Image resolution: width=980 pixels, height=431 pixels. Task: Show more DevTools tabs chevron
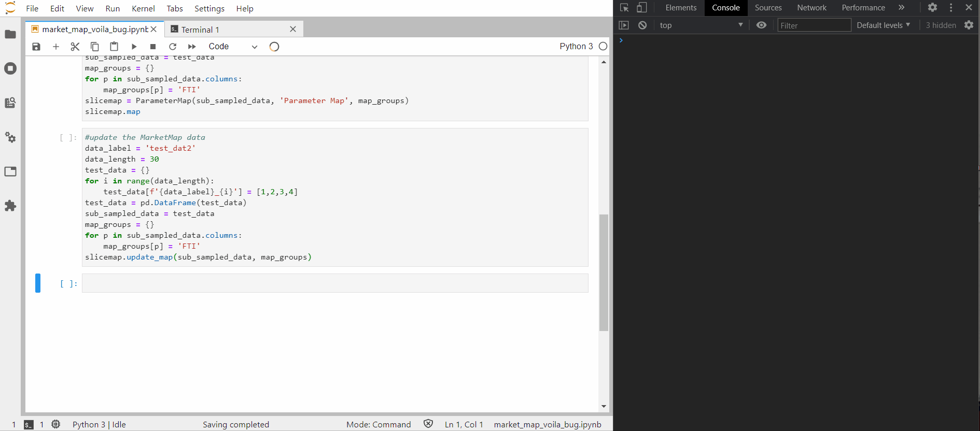[902, 7]
